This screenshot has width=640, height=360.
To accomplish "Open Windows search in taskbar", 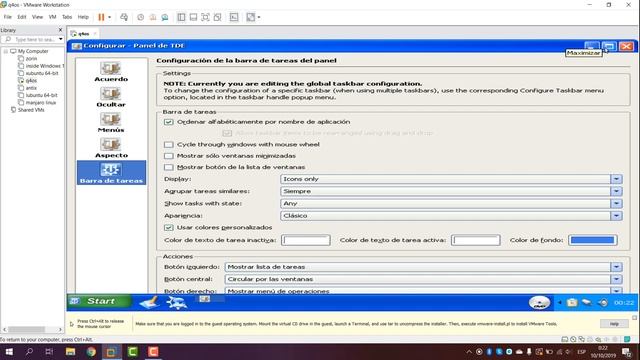I will (x=29, y=351).
